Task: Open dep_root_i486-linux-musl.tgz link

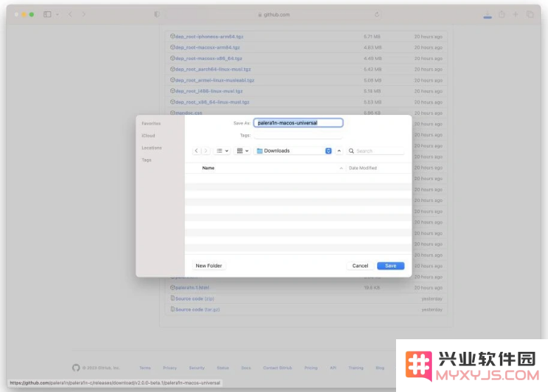Action: coord(209,91)
